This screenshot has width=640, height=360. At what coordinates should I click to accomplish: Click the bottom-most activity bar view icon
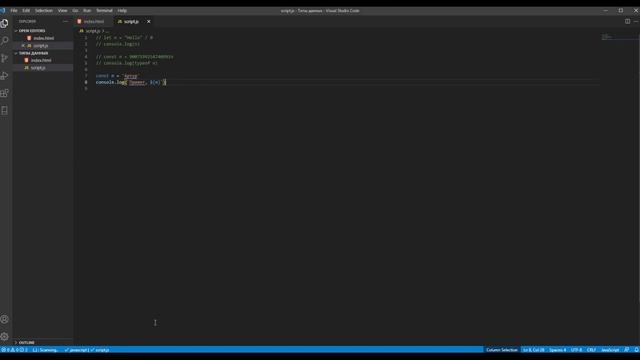pos(4,111)
